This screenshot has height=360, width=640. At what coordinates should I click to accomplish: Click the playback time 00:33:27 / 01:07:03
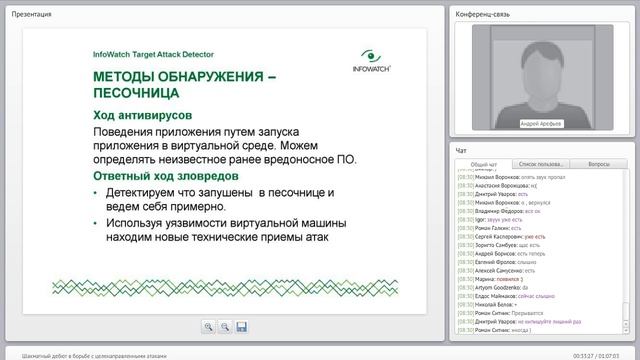(596, 356)
